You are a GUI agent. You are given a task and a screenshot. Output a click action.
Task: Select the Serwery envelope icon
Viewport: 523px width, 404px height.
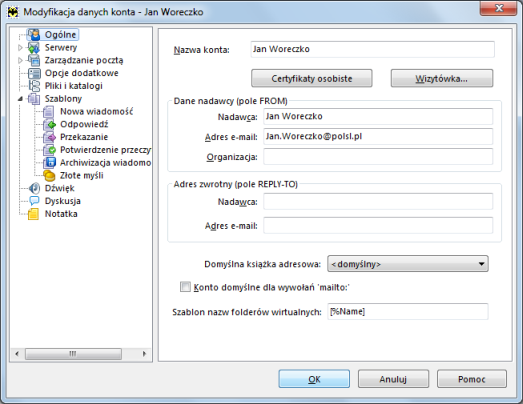tap(34, 47)
